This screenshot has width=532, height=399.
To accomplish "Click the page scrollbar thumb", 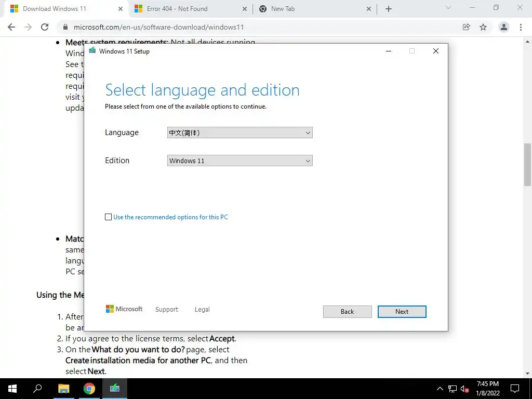I will click(527, 165).
